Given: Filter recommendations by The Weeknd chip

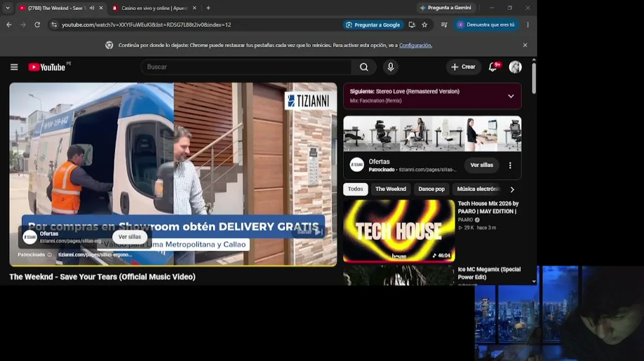Looking at the screenshot, I should point(391,189).
